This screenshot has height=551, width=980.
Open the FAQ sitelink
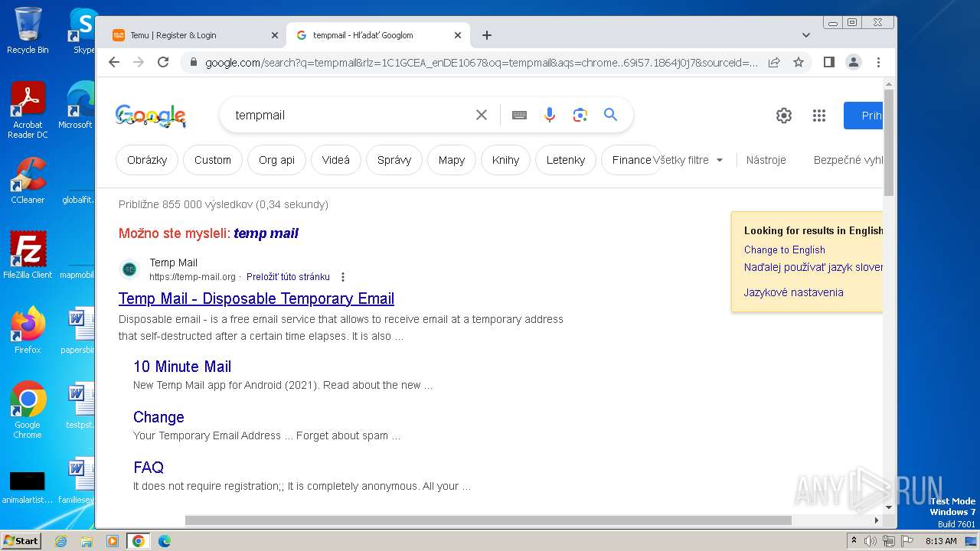click(x=149, y=468)
